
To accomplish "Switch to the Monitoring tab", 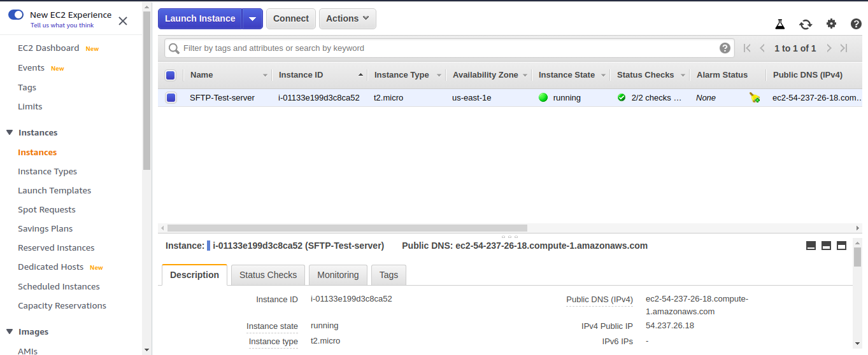I will click(x=338, y=275).
